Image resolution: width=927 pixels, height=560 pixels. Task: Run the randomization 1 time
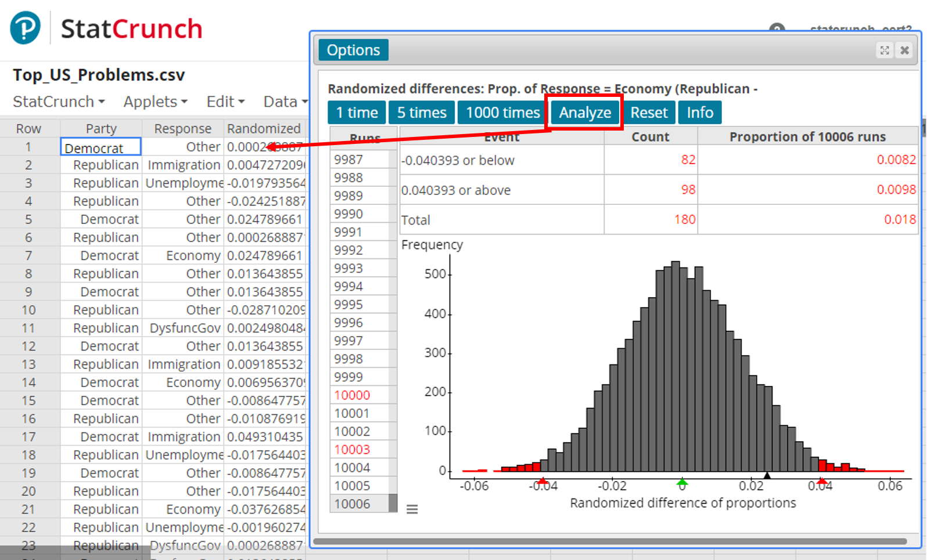point(357,113)
